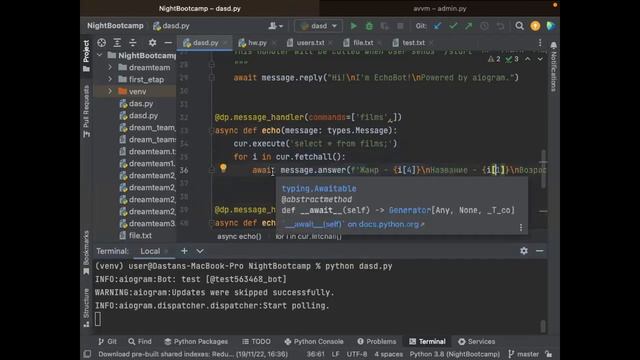Screen dimensions: 640x360
Task: Expand the venv folder
Action: tap(110, 91)
